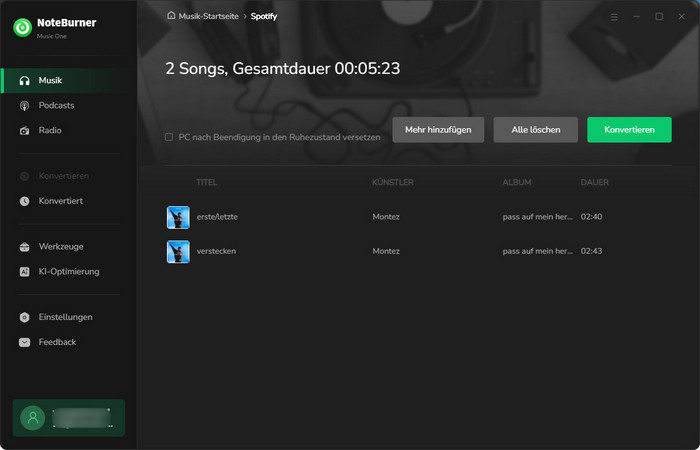This screenshot has height=450, width=700.
Task: Click the TITEL column header
Action: 207,183
